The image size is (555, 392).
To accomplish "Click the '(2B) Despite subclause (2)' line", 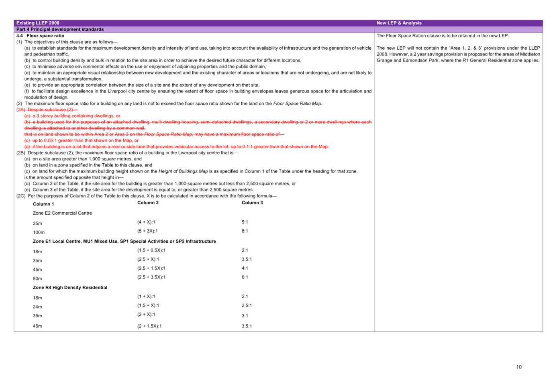I will click(127, 153).
